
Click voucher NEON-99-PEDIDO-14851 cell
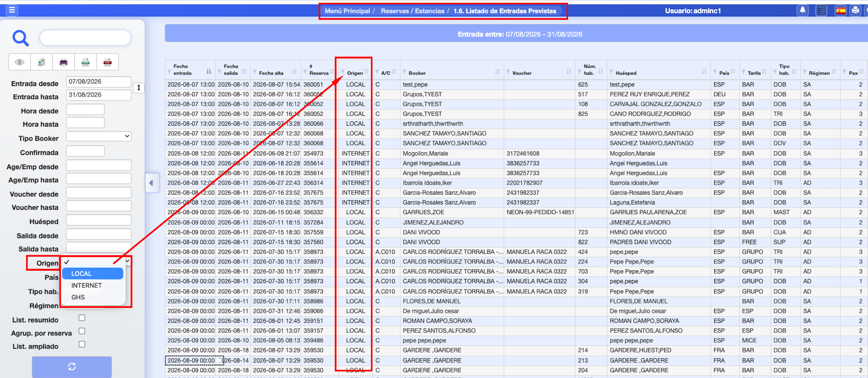click(x=540, y=212)
